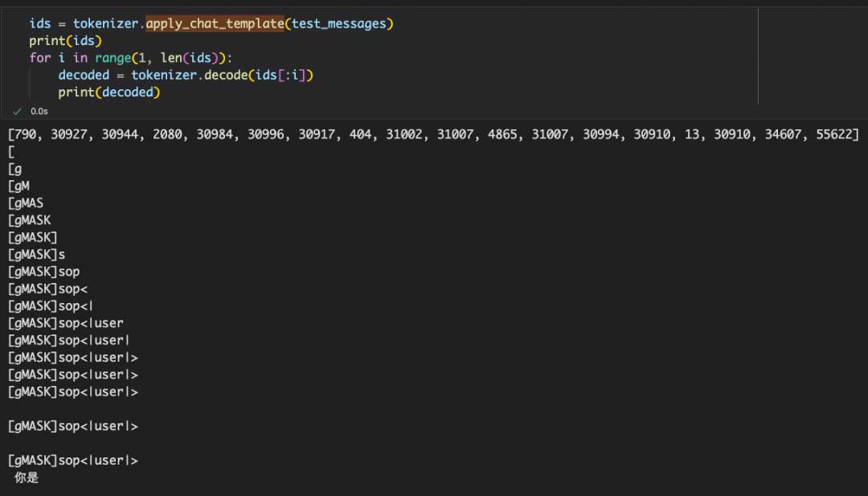Click the [gMASK]sop<|user|> decoded output
The image size is (868, 496).
pyautogui.click(x=72, y=357)
